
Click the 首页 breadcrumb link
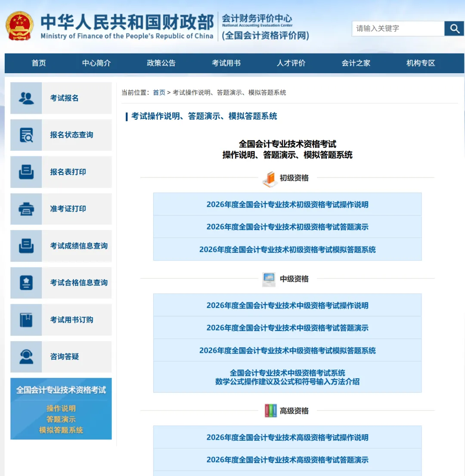pos(159,93)
